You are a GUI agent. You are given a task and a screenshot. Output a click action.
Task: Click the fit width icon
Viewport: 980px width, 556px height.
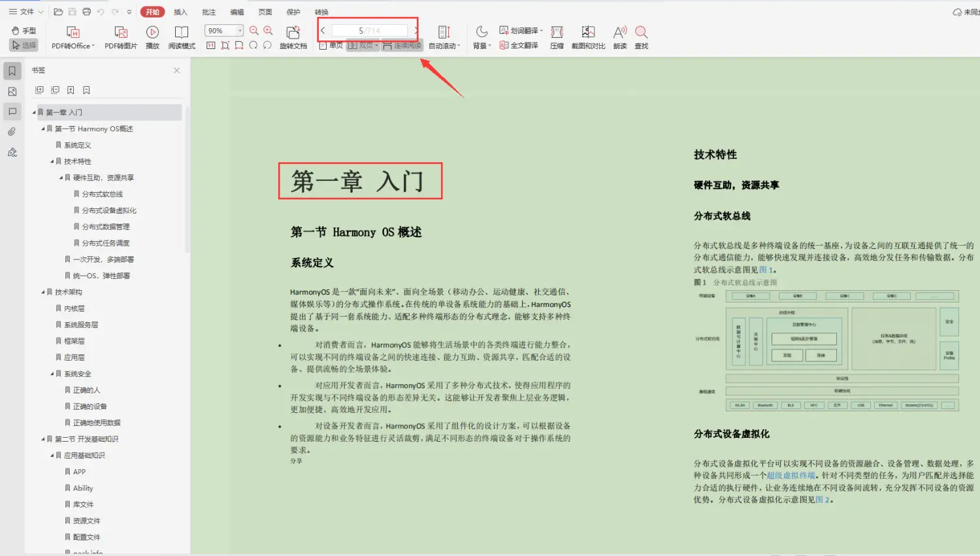click(239, 45)
